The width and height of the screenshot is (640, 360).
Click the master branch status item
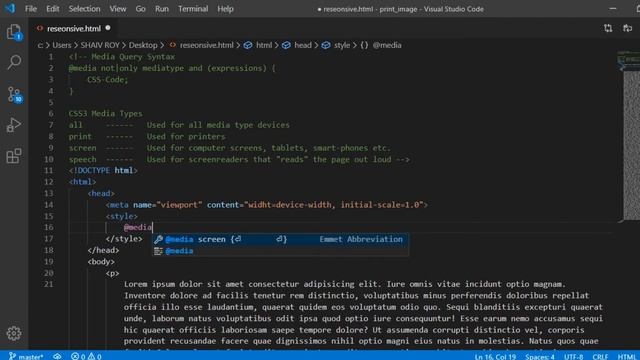tap(26, 356)
